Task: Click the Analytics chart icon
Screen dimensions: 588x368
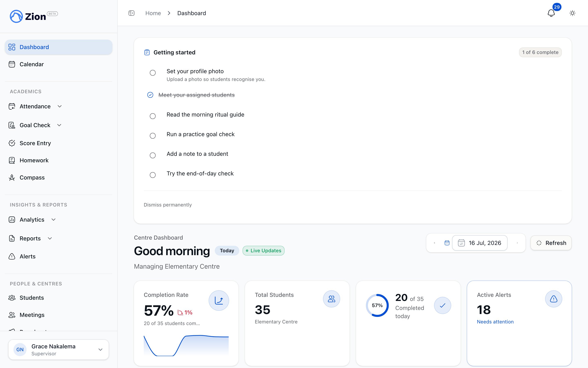Action: pyautogui.click(x=12, y=220)
